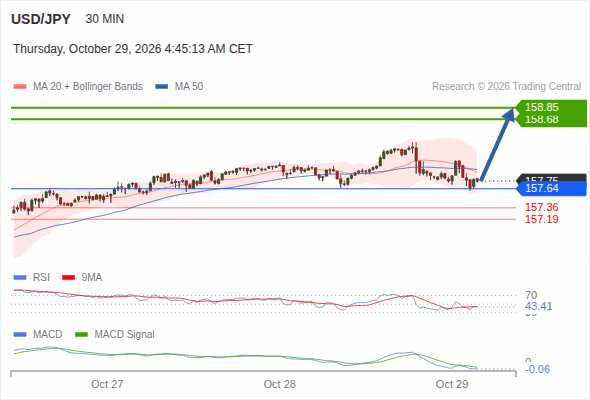Click the MACD value -0.06
The image size is (590, 400).
[537, 369]
